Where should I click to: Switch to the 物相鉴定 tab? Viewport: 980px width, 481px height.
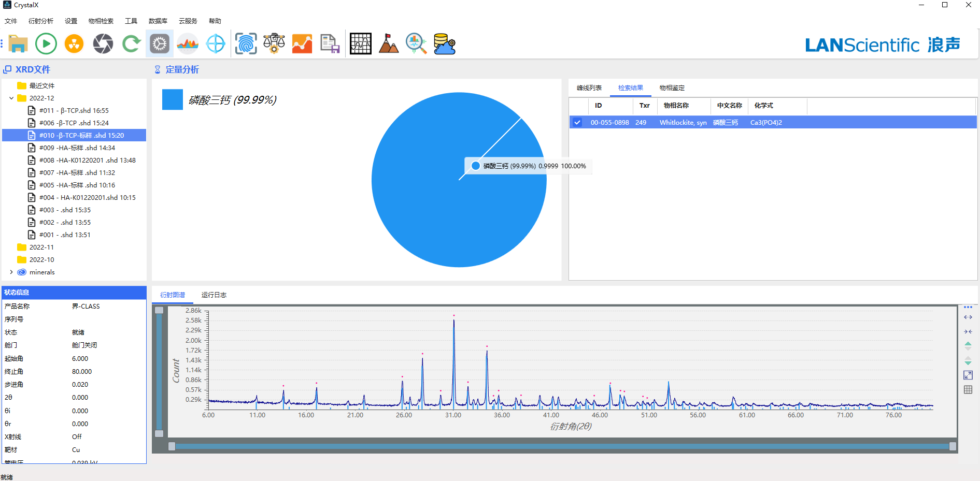[x=672, y=88]
